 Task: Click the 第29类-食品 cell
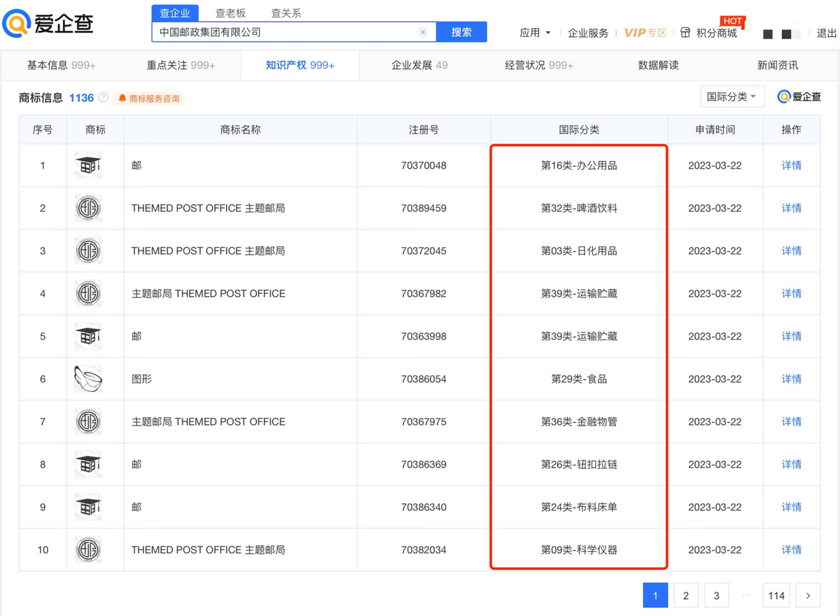coord(579,379)
